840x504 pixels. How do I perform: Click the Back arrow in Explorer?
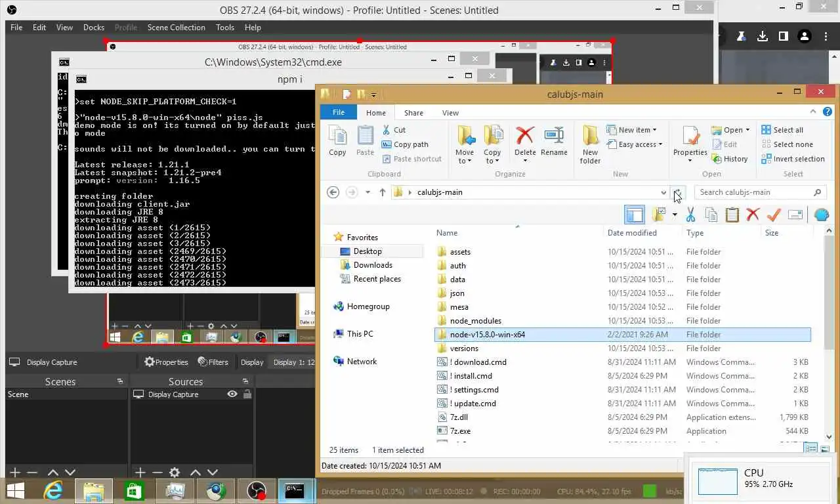tap(333, 192)
